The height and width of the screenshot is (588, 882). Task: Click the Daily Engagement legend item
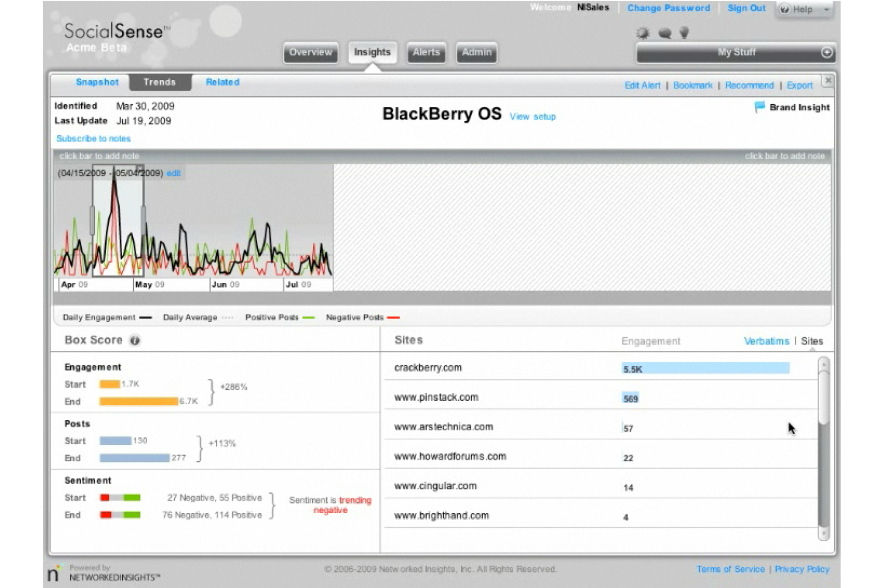click(107, 318)
